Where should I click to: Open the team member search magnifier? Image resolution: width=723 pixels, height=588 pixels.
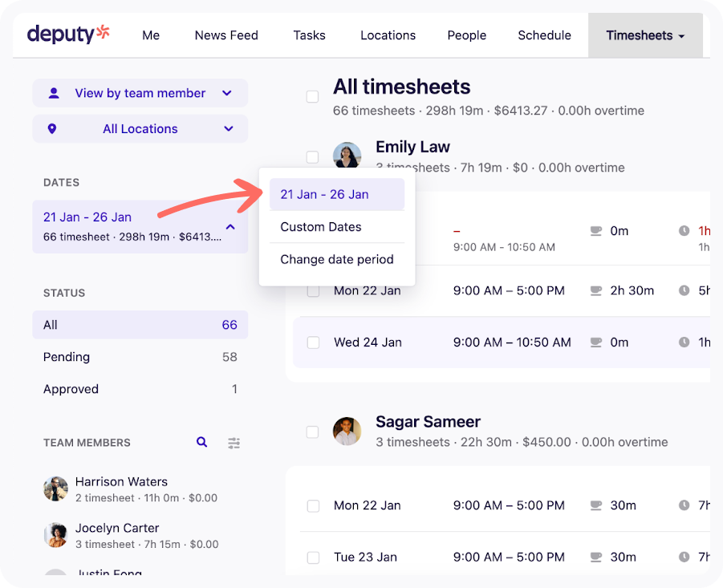pyautogui.click(x=201, y=442)
